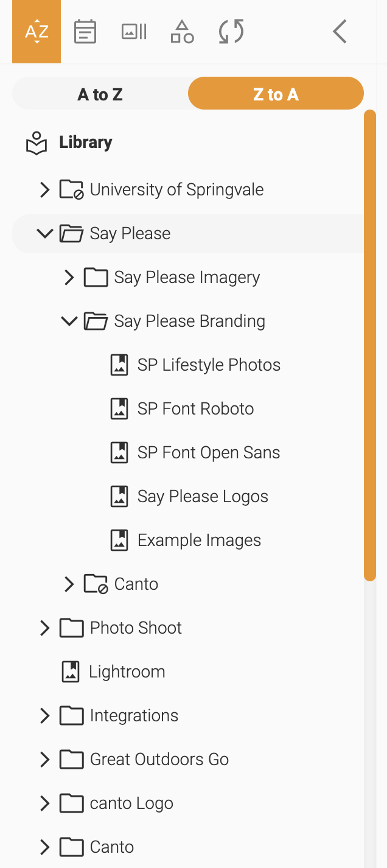Expand the Say Please Imagery folder

tap(69, 278)
